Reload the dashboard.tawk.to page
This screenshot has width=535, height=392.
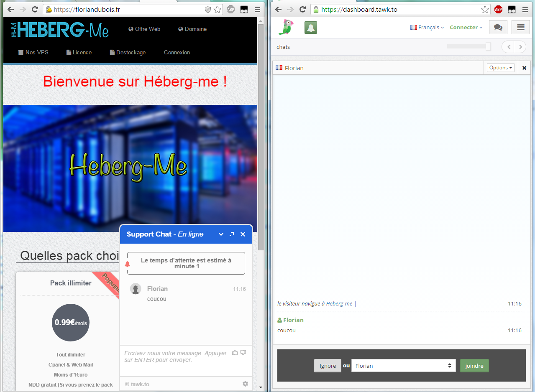pyautogui.click(x=302, y=9)
